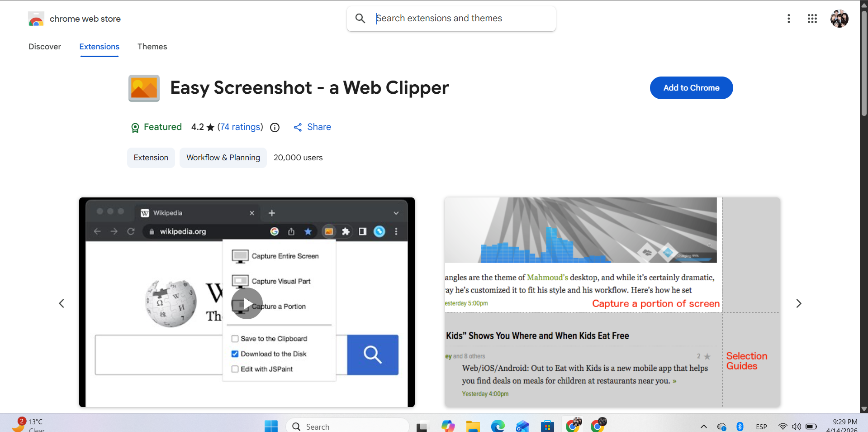This screenshot has height=432, width=868.
Task: Click the 4.2 star rating
Action: pos(203,127)
